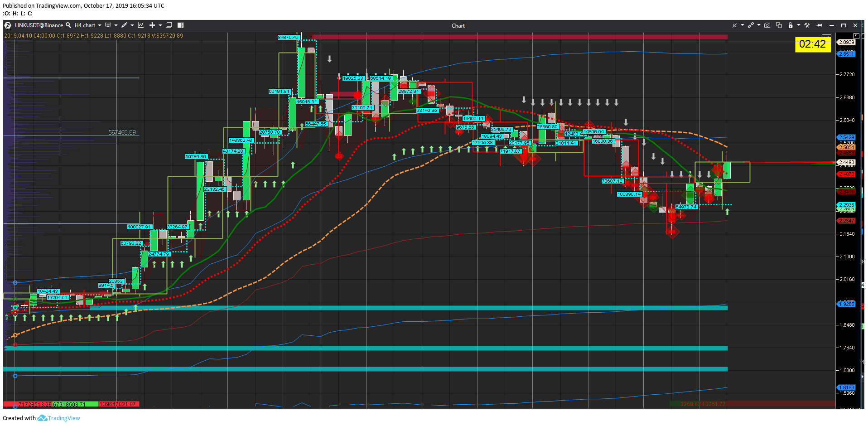The image size is (868, 426).
Task: Click the blue 2.5429 price label
Action: click(846, 137)
